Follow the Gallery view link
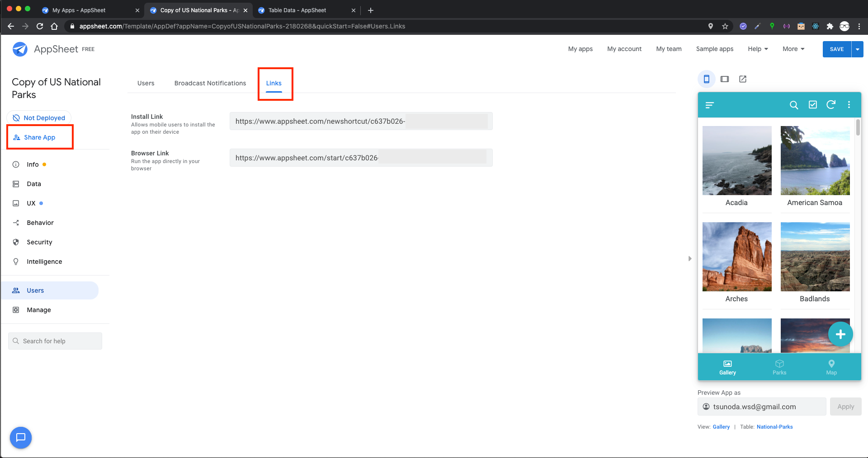The image size is (868, 458). pos(721,427)
